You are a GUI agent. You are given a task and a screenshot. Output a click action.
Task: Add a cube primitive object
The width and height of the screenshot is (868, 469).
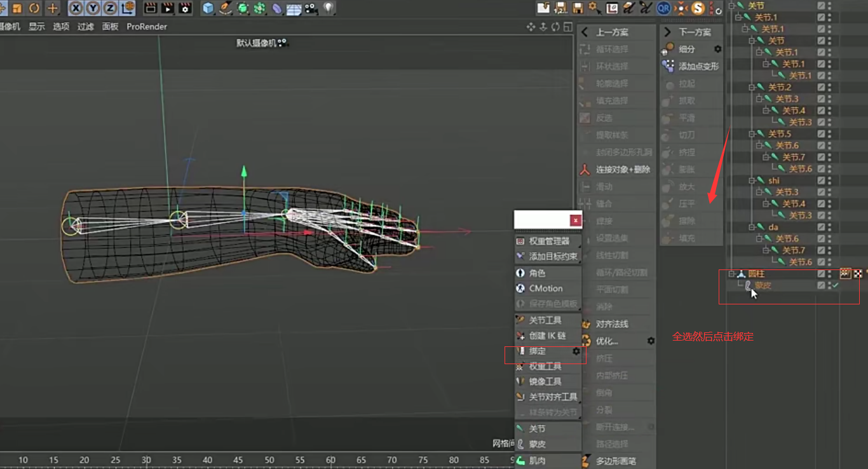208,8
